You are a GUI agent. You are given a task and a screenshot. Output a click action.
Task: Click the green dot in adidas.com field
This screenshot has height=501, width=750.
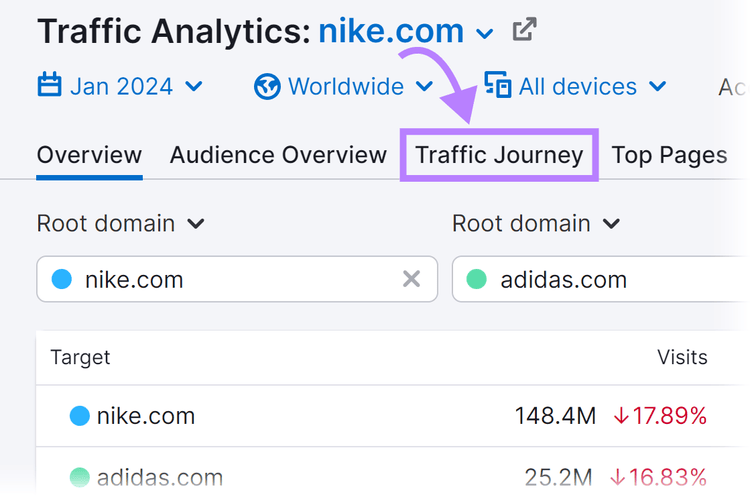click(476, 279)
